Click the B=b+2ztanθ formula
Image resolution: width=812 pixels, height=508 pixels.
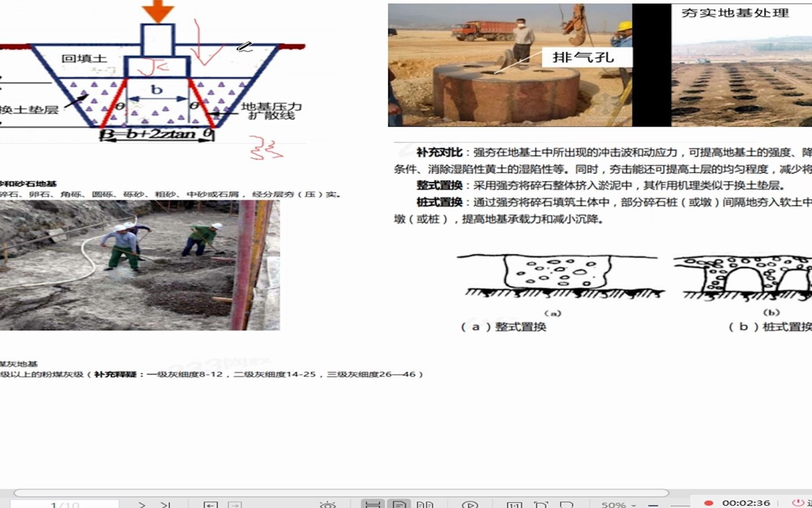[x=157, y=134]
